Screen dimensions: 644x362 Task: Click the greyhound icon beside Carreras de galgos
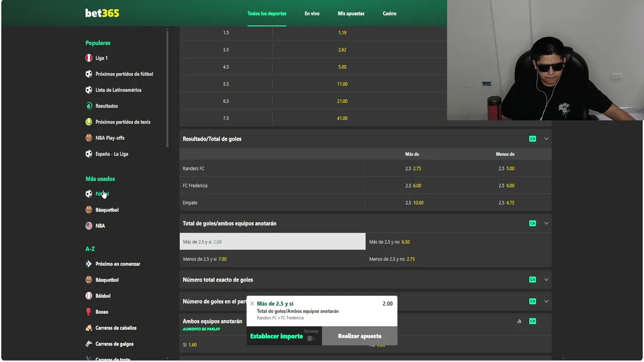[89, 344]
